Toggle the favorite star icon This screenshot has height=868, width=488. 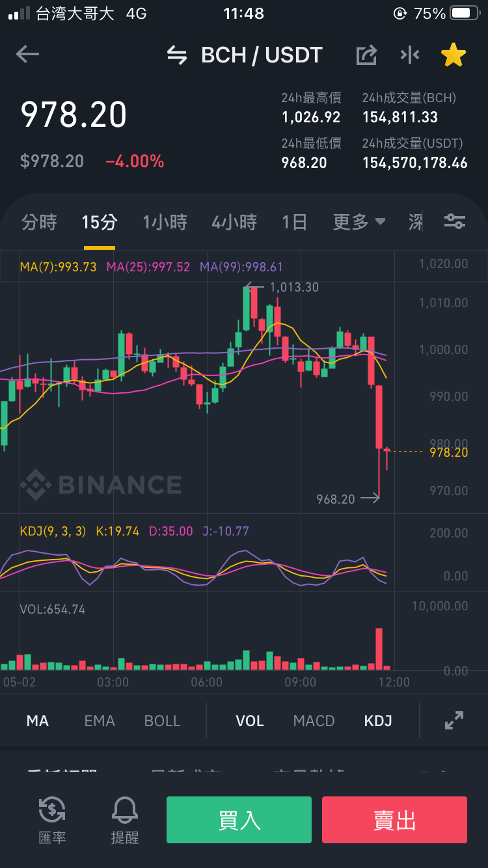pos(454,55)
